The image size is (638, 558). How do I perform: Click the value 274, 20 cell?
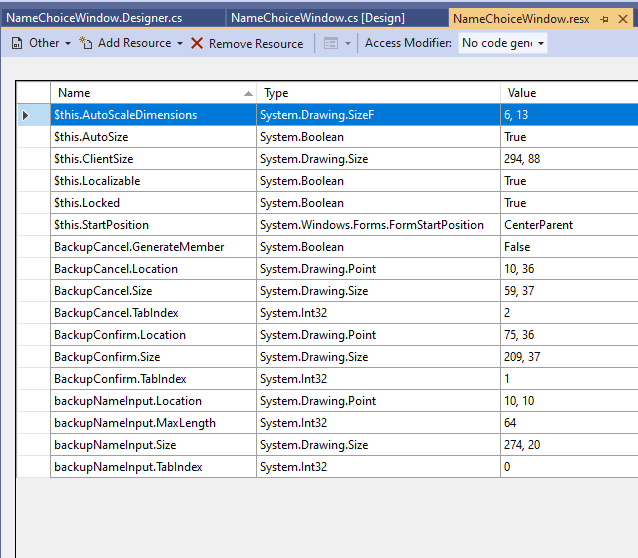(569, 444)
